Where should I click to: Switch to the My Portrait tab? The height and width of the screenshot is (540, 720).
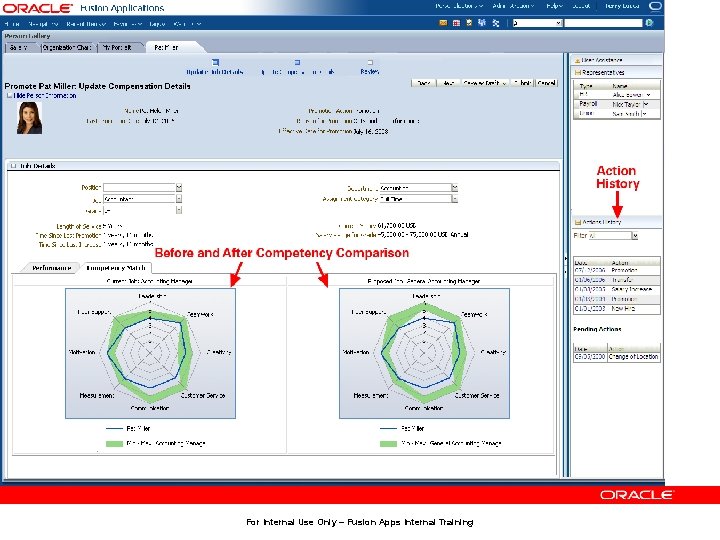(x=117, y=47)
